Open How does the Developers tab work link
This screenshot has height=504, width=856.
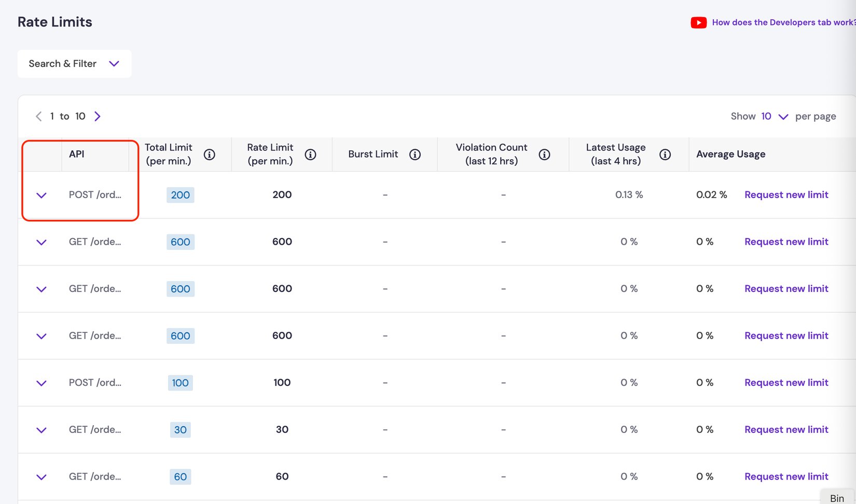click(783, 22)
